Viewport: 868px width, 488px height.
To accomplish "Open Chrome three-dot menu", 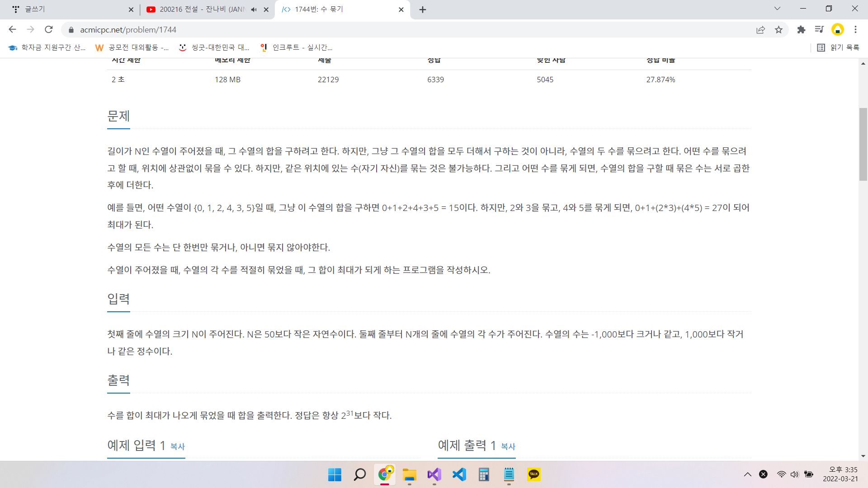I will 855,29.
